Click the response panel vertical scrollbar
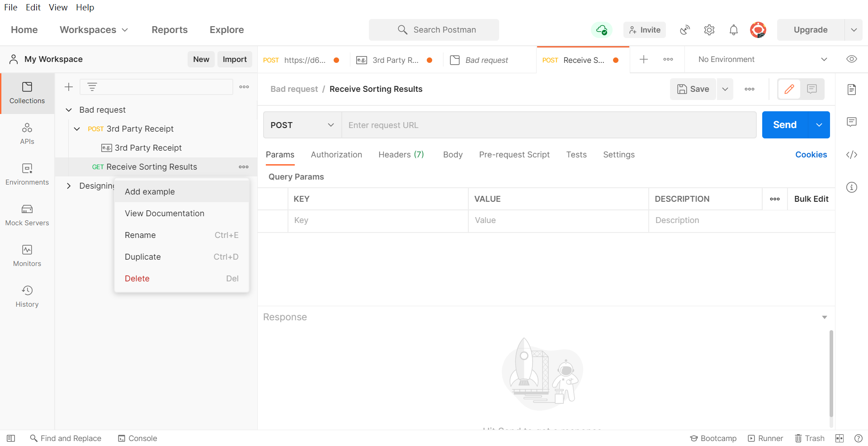This screenshot has height=446, width=868. (831, 374)
